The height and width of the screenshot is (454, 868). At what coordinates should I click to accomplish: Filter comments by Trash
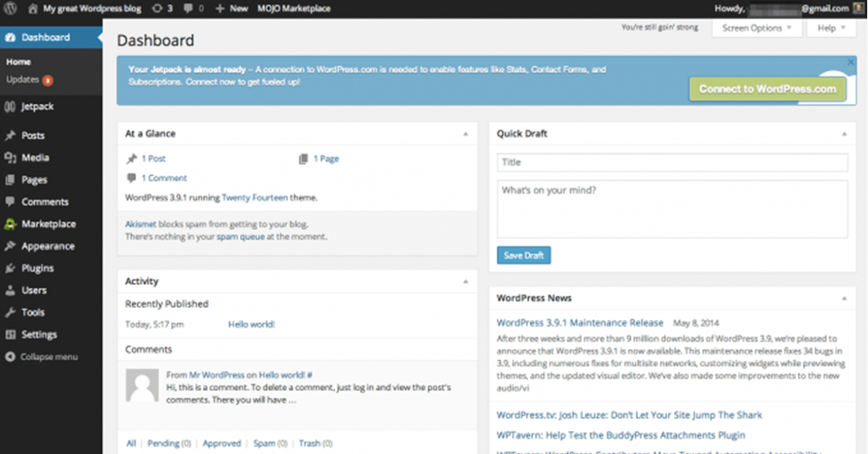pyautogui.click(x=310, y=444)
